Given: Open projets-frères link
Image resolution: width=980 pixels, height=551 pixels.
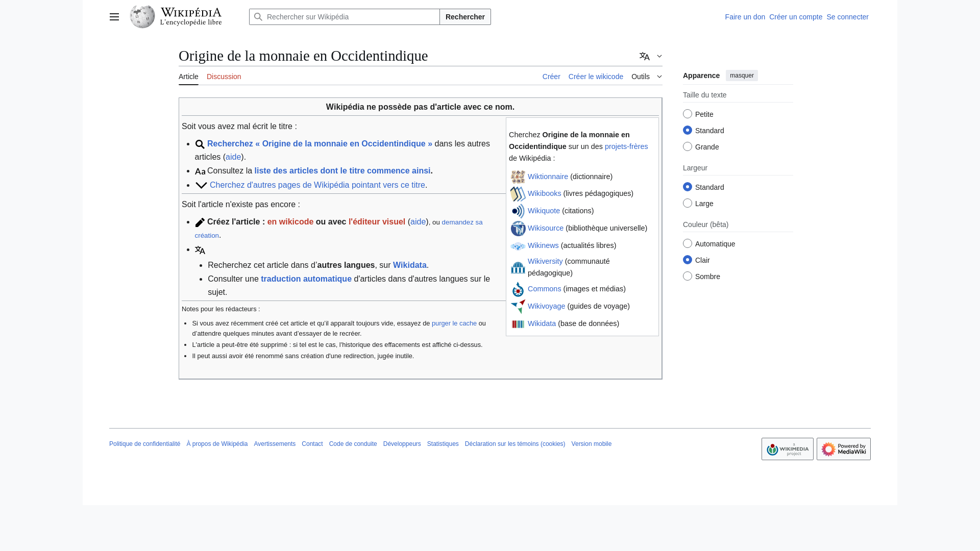Looking at the screenshot, I should coord(626,146).
